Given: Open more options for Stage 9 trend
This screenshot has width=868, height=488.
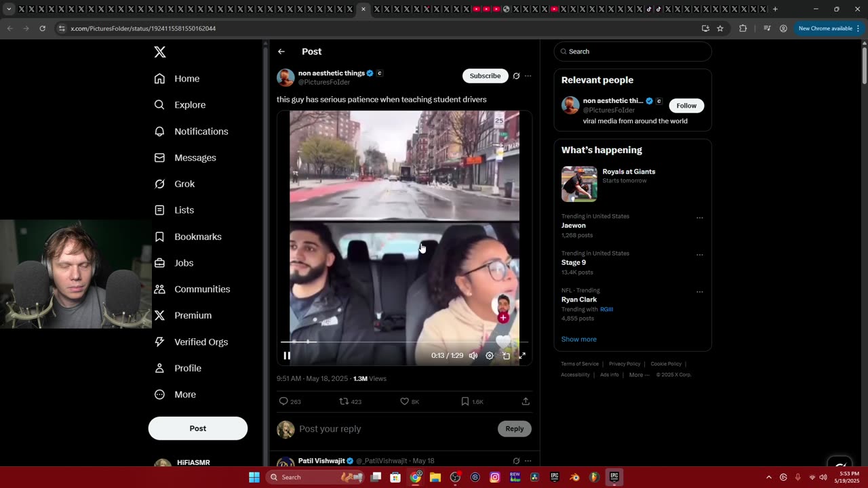Looking at the screenshot, I should pos(700,256).
